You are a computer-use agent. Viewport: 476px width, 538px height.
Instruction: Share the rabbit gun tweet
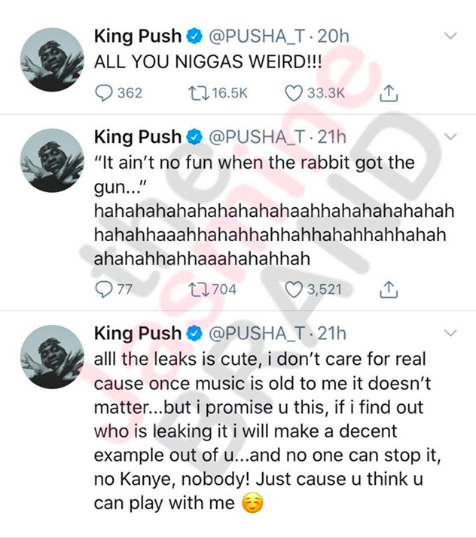(x=389, y=290)
